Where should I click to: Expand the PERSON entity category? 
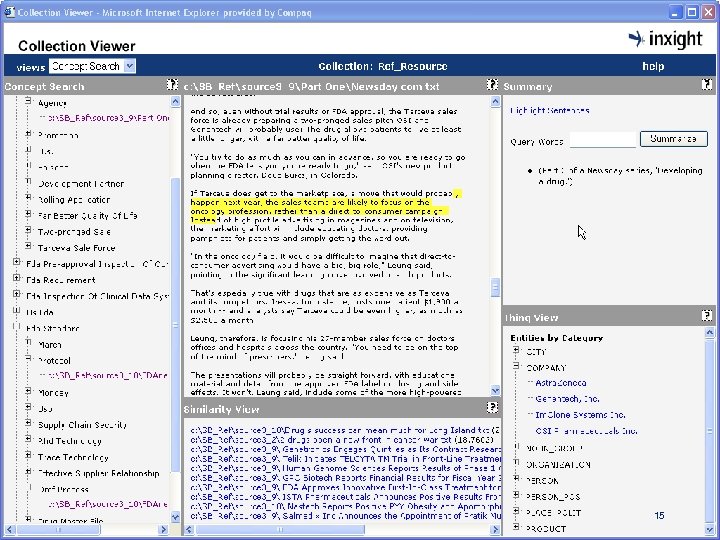point(516,479)
